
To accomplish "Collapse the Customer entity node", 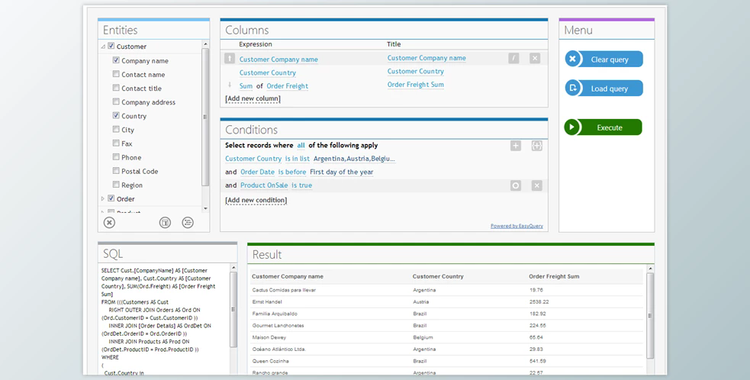I will 103,47.
